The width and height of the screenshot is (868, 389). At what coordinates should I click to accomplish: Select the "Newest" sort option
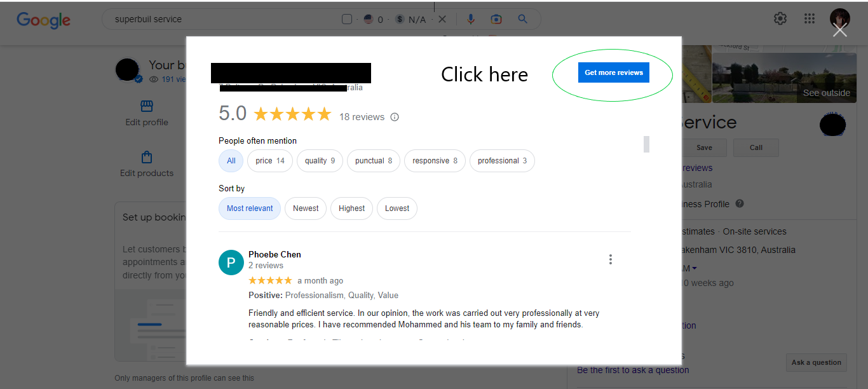(x=305, y=208)
